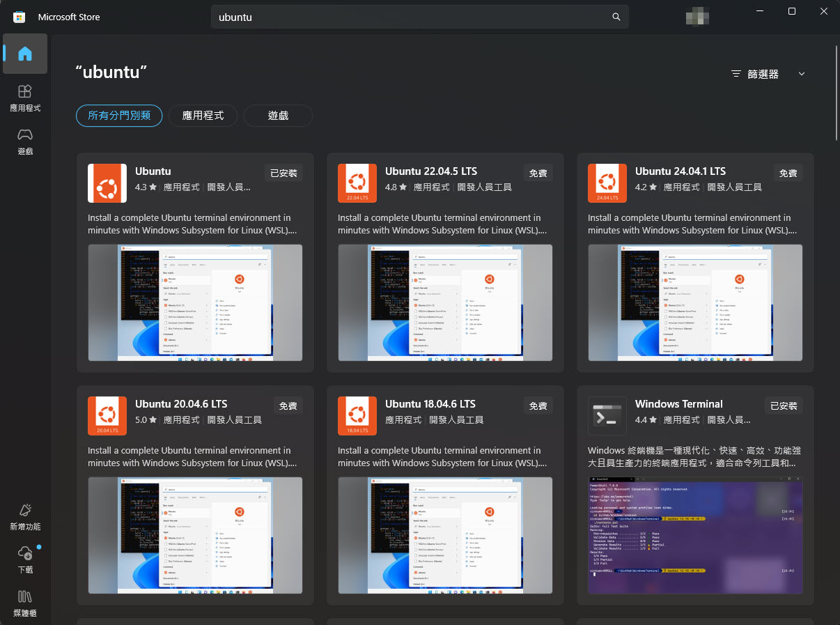840x625 pixels.
Task: Click the Free badge on Ubuntu 24.04.1 LTS
Action: 788,173
